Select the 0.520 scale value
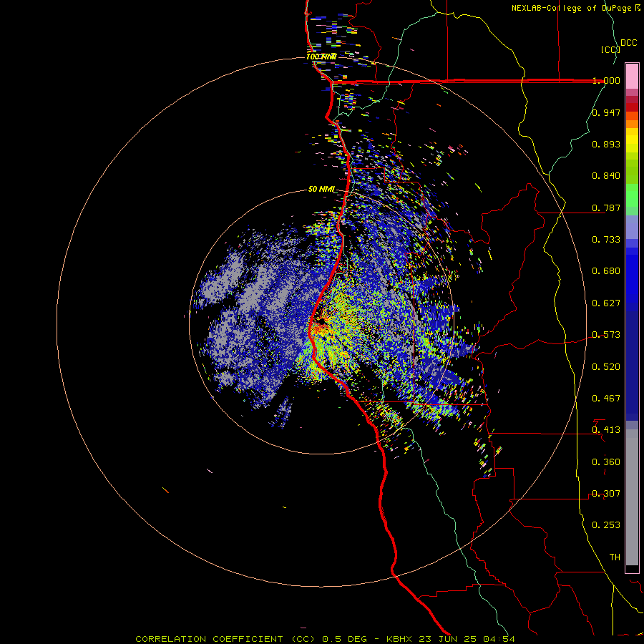644x644 pixels. pyautogui.click(x=606, y=367)
